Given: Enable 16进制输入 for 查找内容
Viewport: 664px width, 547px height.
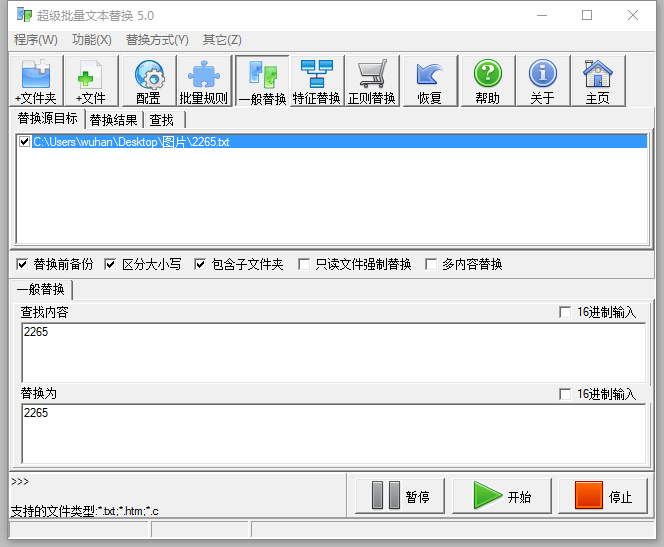Looking at the screenshot, I should coord(566,312).
